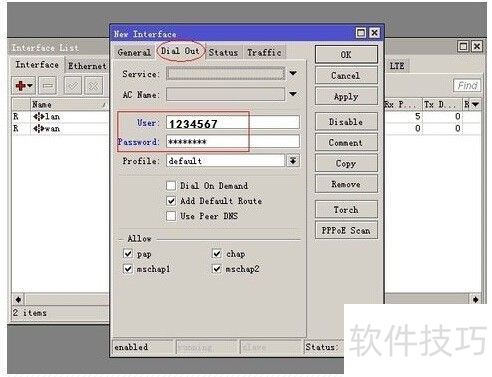Enable Use Peer DNS checkbox
Screen dimensions: 492x377
coord(171,216)
